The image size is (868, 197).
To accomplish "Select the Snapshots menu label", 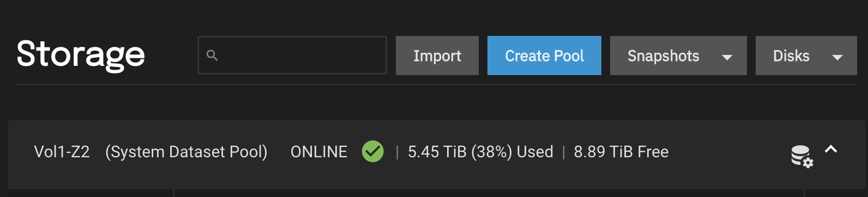I will click(663, 56).
